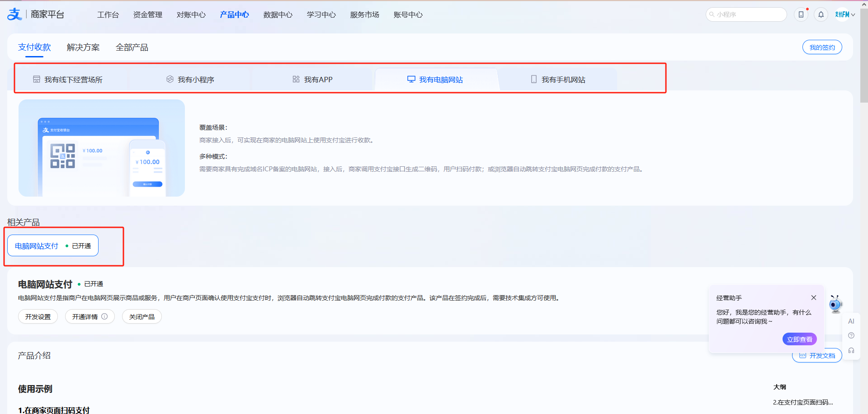This screenshot has width=868, height=414.
Task: Open 资金管理 menu
Action: pos(148,14)
